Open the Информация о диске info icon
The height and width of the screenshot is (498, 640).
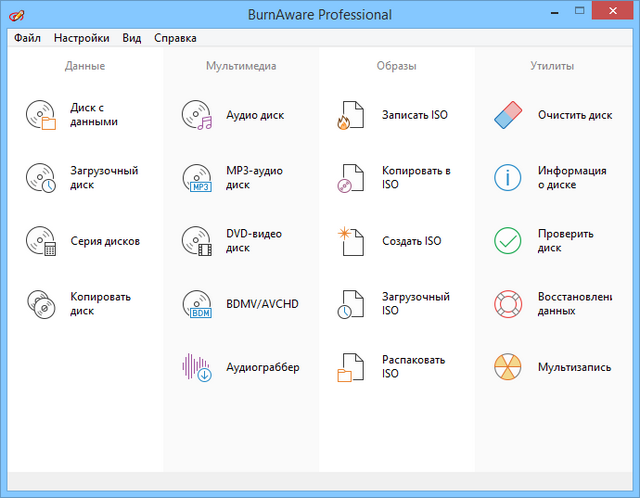[508, 178]
